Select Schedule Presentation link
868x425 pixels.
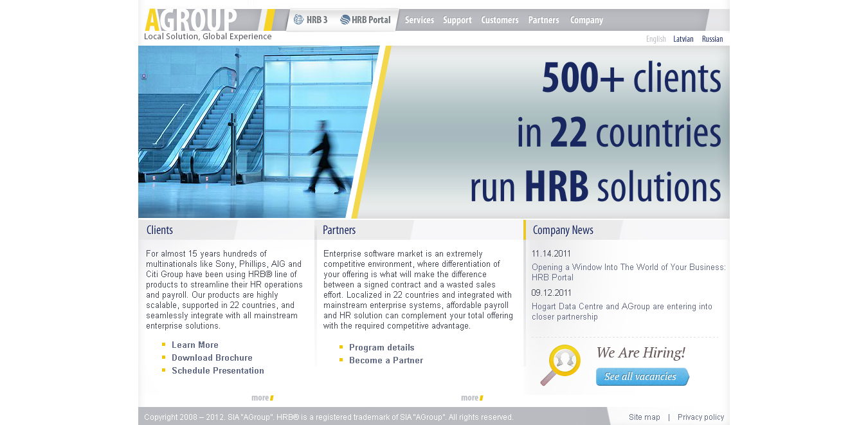217,371
